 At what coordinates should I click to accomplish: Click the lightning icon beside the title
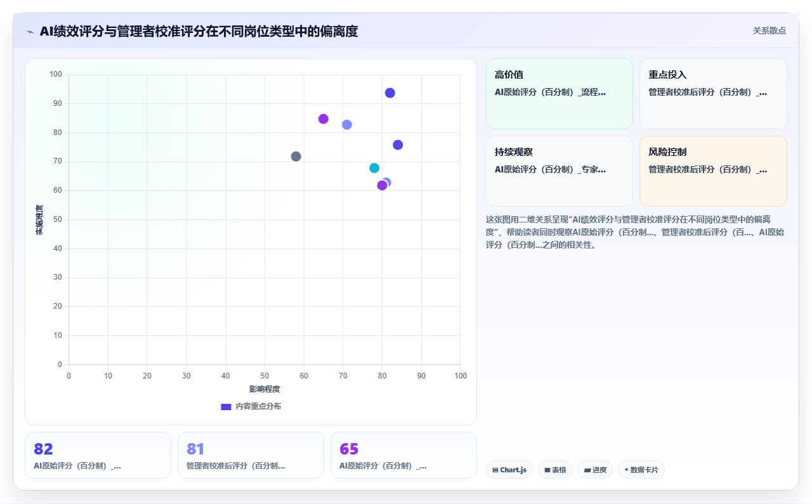click(x=30, y=32)
